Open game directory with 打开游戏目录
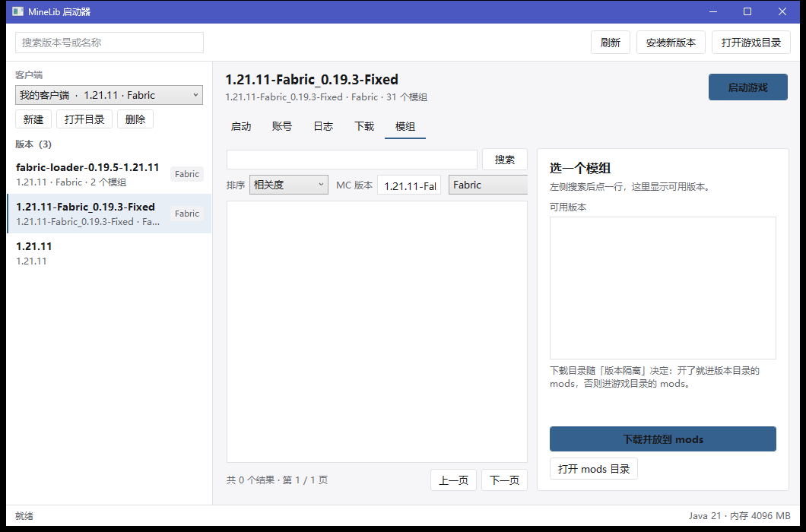Viewport: 806px width, 532px height. coord(751,43)
